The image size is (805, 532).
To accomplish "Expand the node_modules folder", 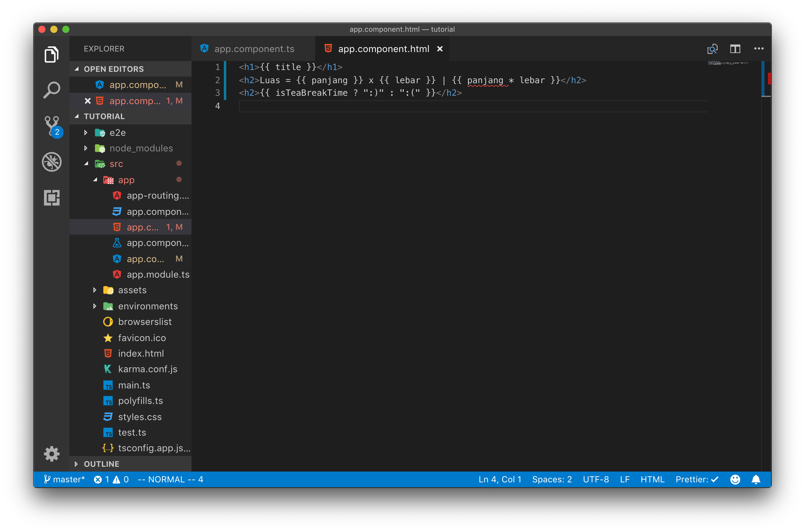I will coord(130,148).
